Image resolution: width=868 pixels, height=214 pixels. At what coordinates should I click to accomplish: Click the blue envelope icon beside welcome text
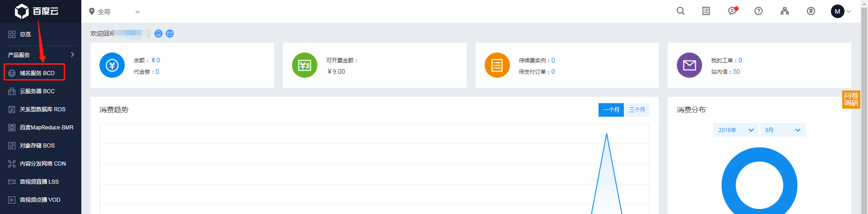pos(170,33)
